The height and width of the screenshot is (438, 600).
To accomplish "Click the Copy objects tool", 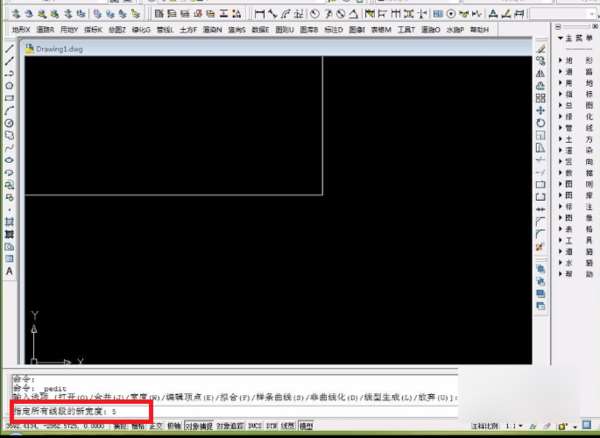I will tap(540, 61).
